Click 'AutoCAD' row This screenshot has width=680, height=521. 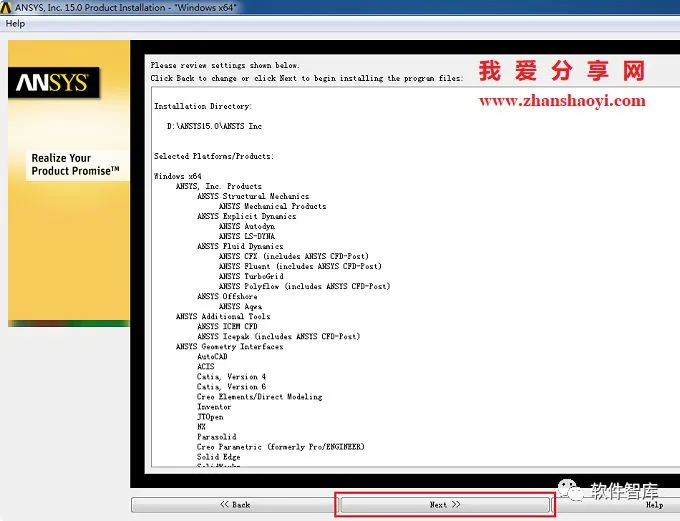point(212,356)
